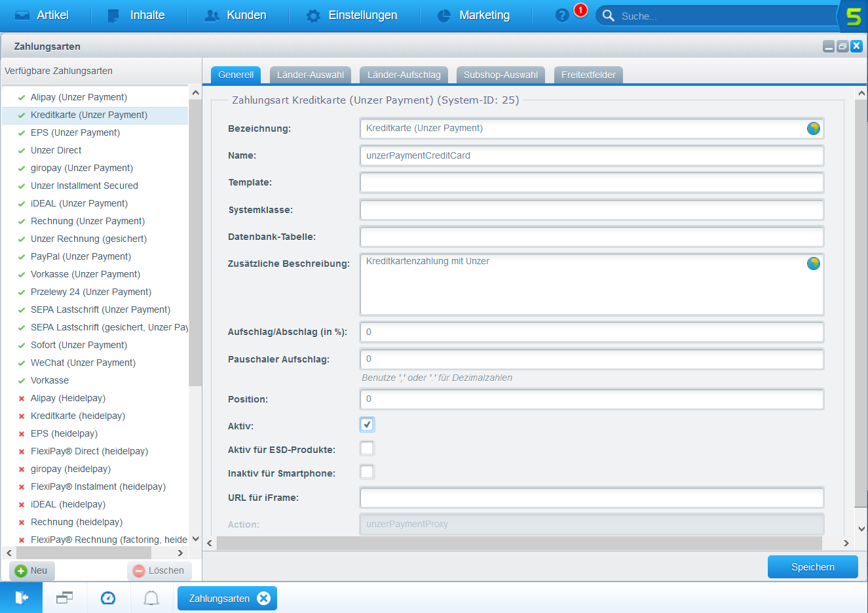Click the payment list vertical scrollbar thumb
This screenshot has height=613, width=868.
click(195, 243)
